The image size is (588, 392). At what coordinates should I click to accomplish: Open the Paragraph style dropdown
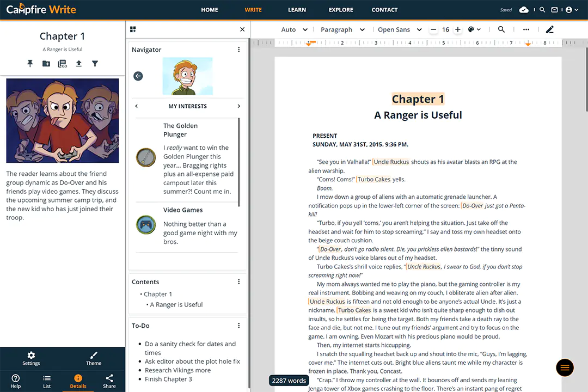342,29
